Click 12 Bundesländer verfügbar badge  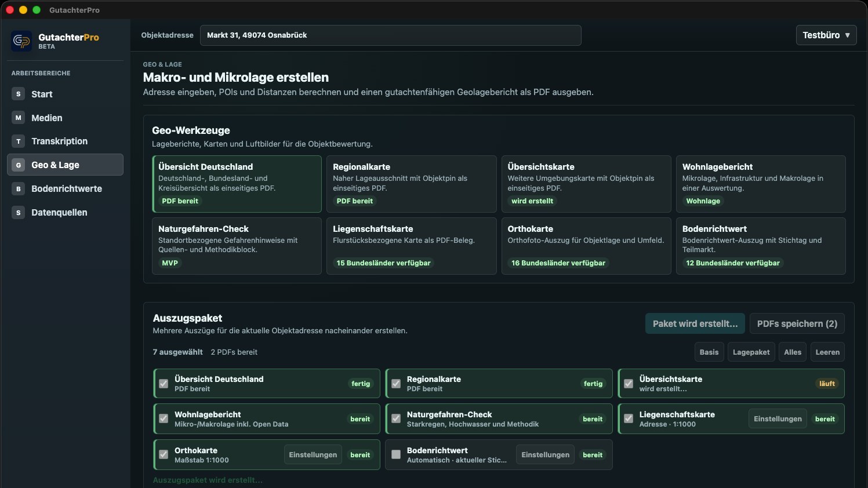click(733, 263)
